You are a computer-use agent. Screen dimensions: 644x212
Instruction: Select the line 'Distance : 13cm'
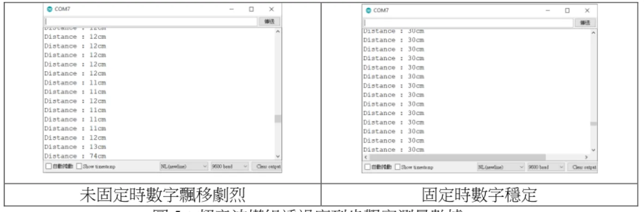point(75,146)
